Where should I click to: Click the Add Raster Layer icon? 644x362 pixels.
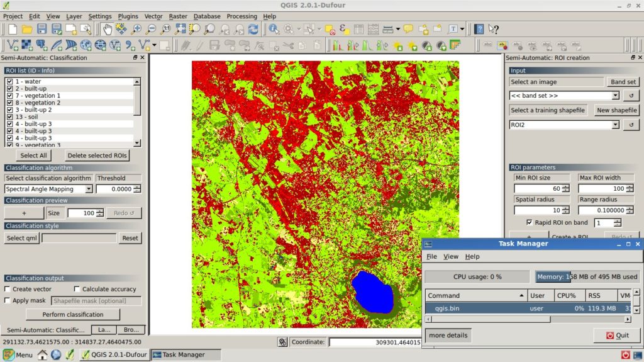27,45
